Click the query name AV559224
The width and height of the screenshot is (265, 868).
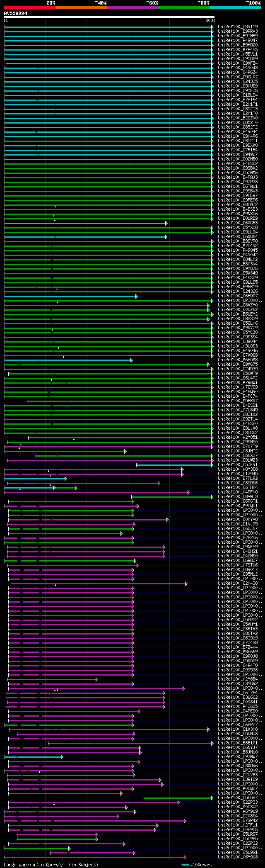(x=16, y=13)
